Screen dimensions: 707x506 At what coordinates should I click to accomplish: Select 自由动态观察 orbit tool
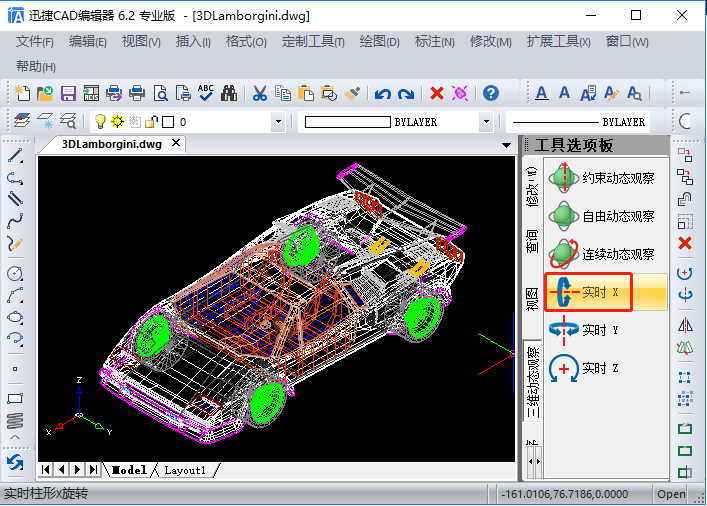tap(606, 216)
